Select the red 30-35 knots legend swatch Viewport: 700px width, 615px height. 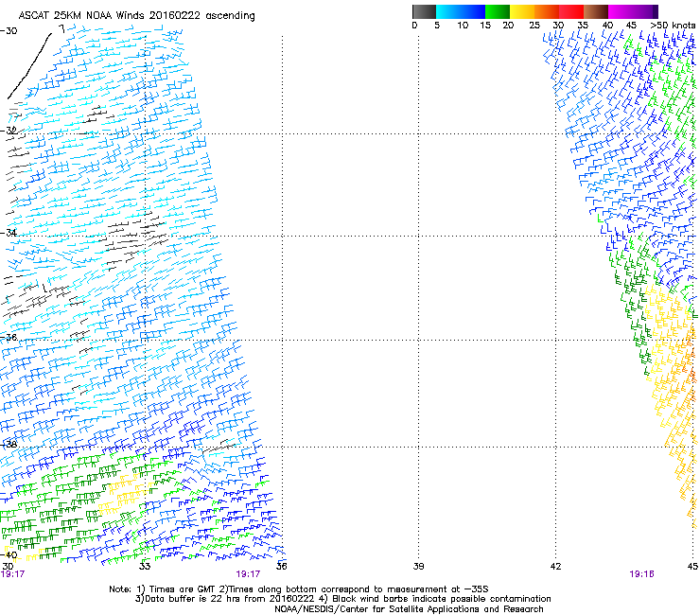point(571,11)
